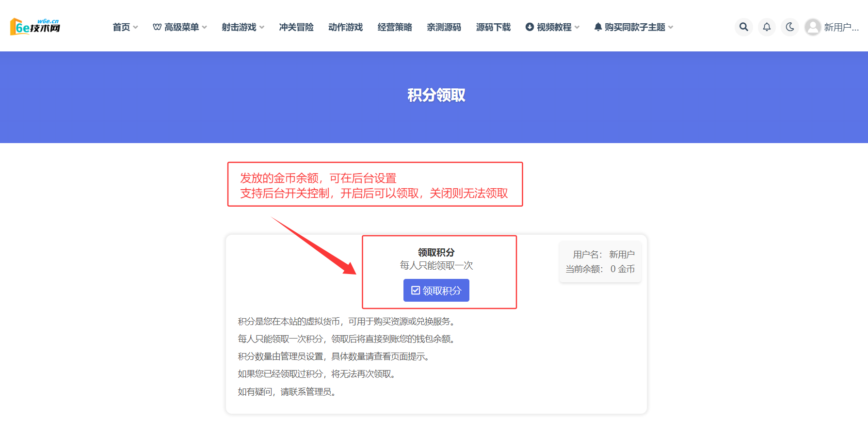
Task: Click the 当前余额 0 金币 info box
Action: (600, 262)
